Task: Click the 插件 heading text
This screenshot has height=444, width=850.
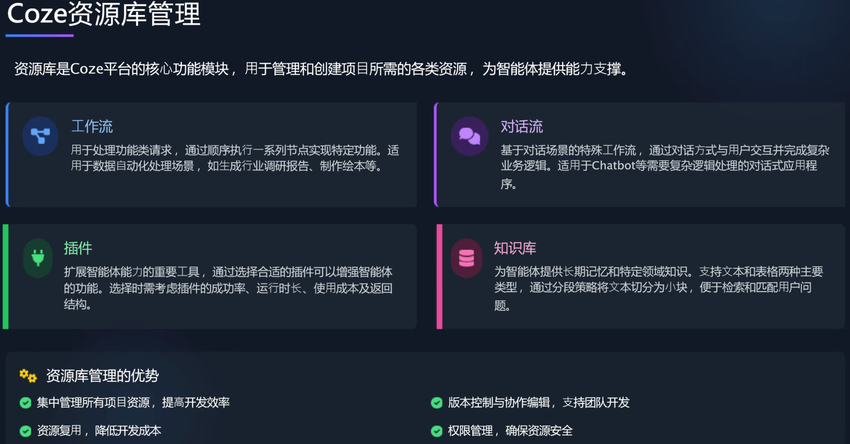Action: pyautogui.click(x=78, y=248)
